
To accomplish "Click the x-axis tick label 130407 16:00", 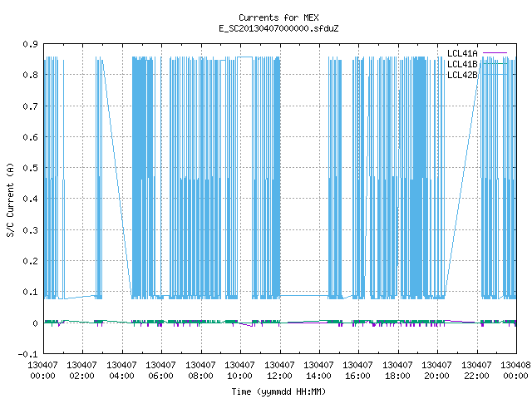I will coord(358,371).
